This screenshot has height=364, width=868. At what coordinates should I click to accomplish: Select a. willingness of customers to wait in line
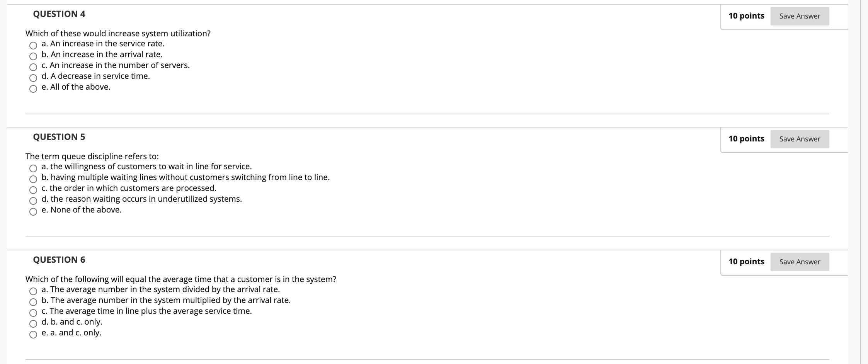33,168
